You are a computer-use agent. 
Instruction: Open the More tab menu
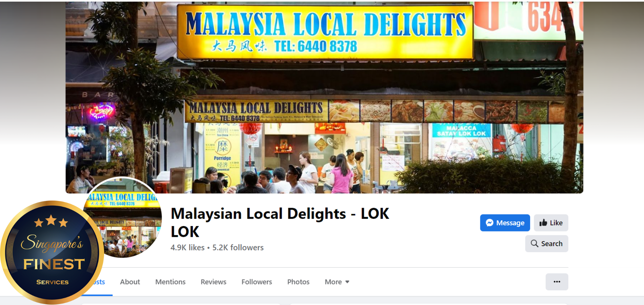(x=337, y=282)
